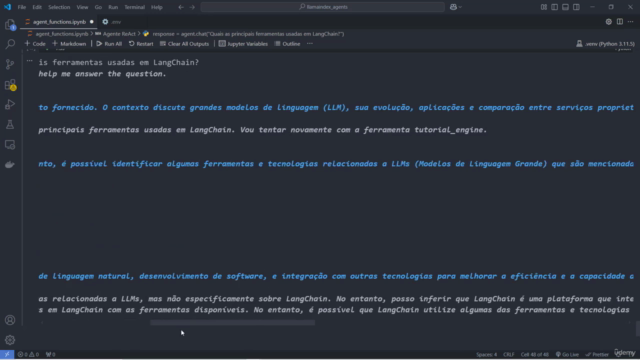Open Jupyter Variables panel
Screen dimensions: 640x360
tap(243, 44)
